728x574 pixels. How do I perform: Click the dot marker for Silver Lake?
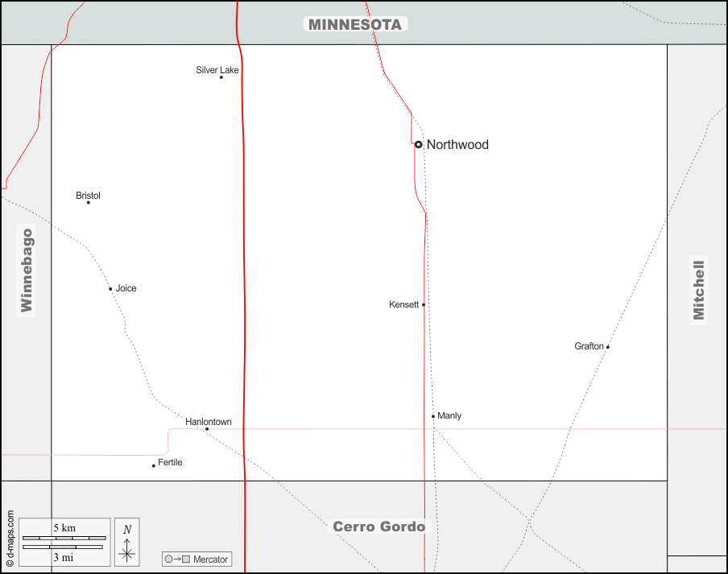pos(221,77)
